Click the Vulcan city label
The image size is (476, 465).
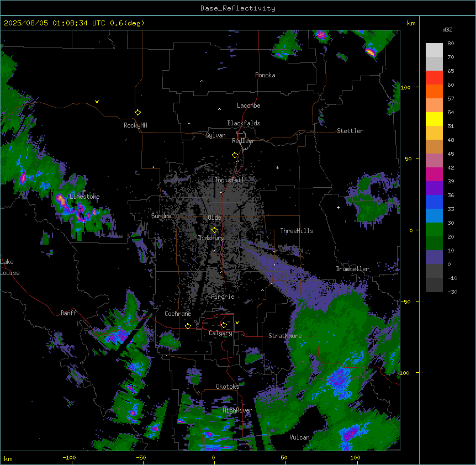click(x=299, y=437)
